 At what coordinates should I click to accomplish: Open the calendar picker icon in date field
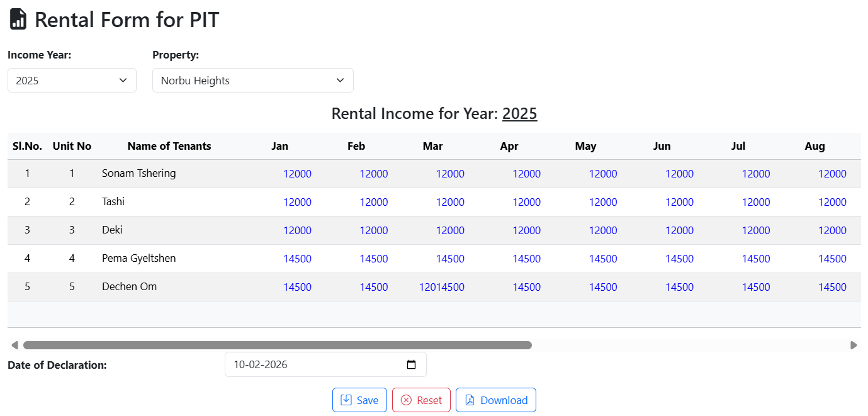point(411,364)
